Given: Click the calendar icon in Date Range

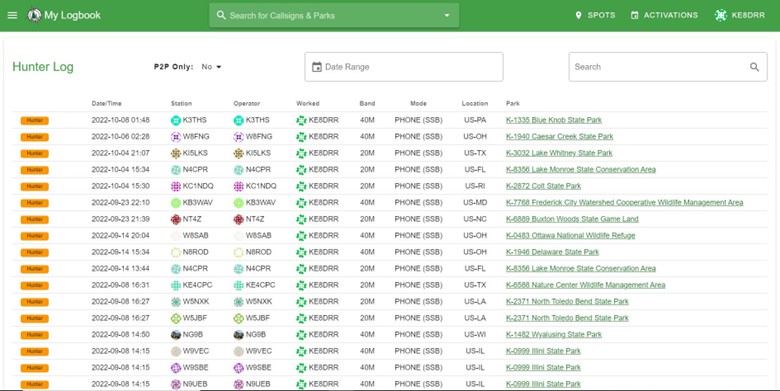Looking at the screenshot, I should pyautogui.click(x=317, y=67).
